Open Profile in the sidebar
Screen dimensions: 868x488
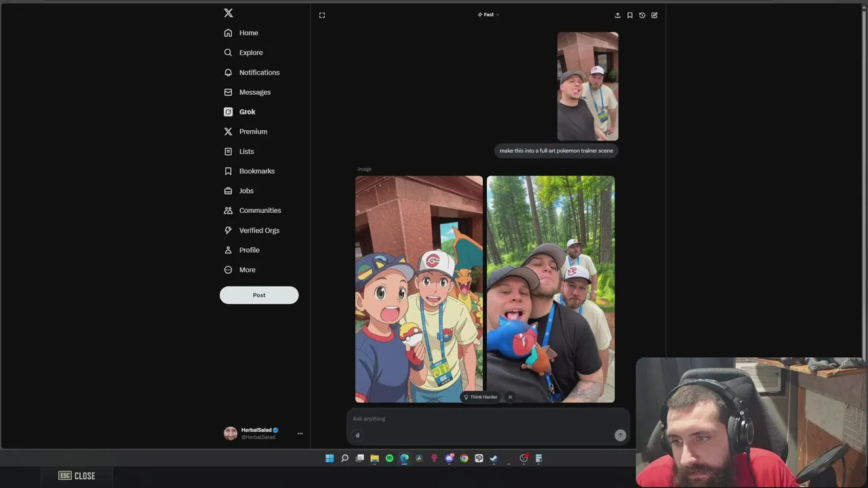click(242, 250)
